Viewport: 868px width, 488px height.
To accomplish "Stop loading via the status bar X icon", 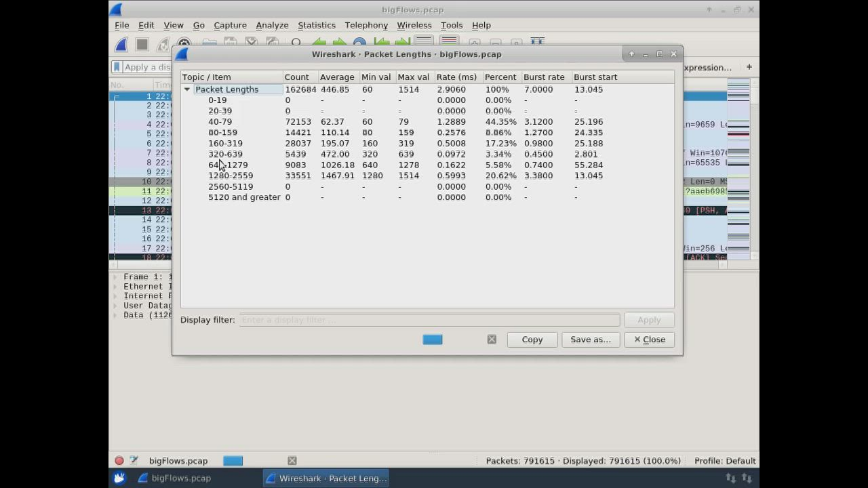I will tap(292, 461).
